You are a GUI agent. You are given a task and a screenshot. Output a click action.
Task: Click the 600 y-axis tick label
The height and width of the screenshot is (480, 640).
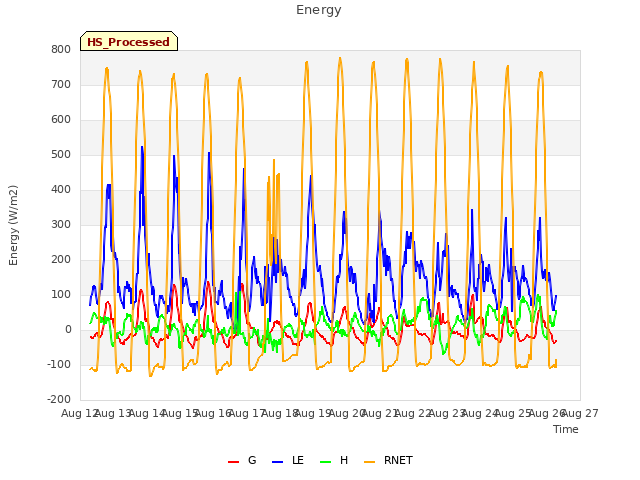pyautogui.click(x=61, y=120)
